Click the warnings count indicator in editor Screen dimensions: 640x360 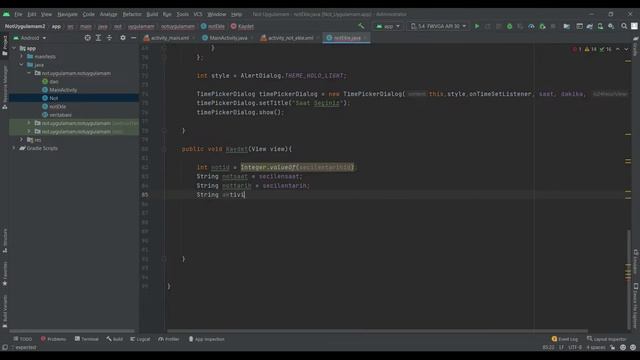tap(591, 49)
